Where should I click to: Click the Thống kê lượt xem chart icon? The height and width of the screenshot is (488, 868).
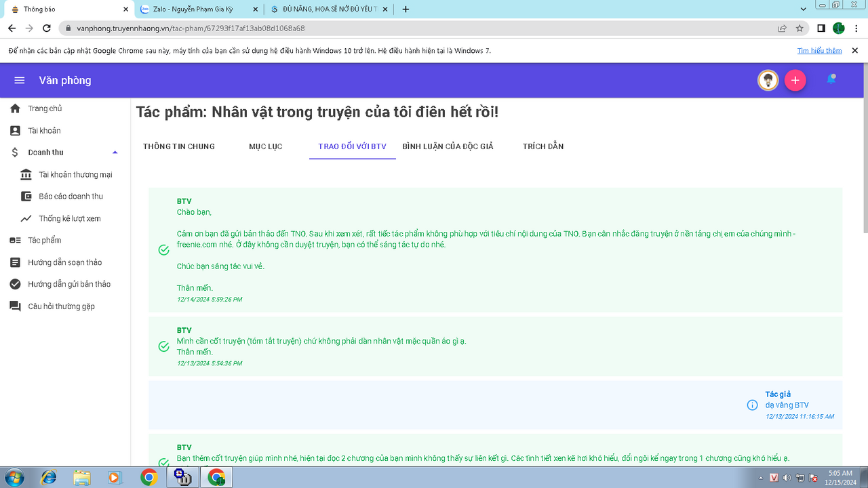point(26,219)
